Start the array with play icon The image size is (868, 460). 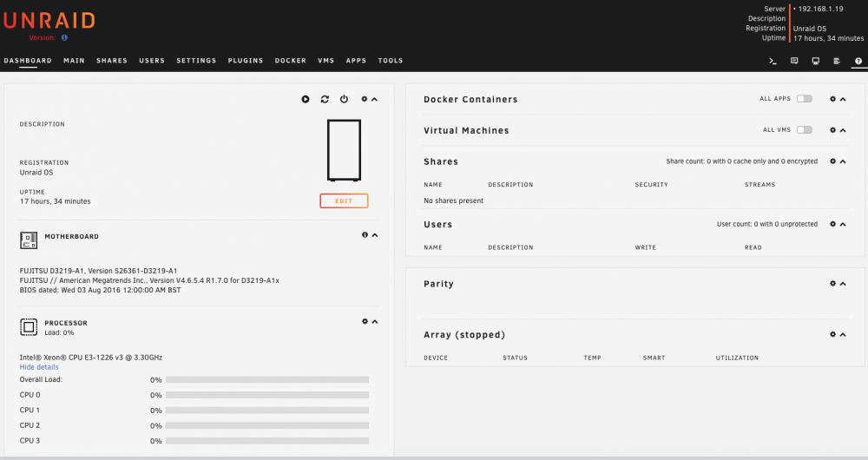click(x=306, y=99)
